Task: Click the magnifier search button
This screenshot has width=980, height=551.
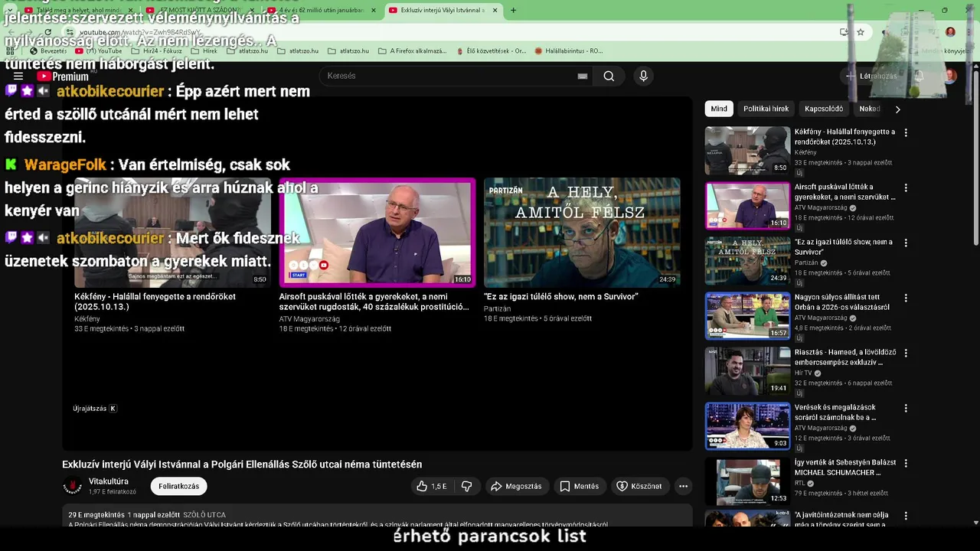Action: tap(609, 77)
